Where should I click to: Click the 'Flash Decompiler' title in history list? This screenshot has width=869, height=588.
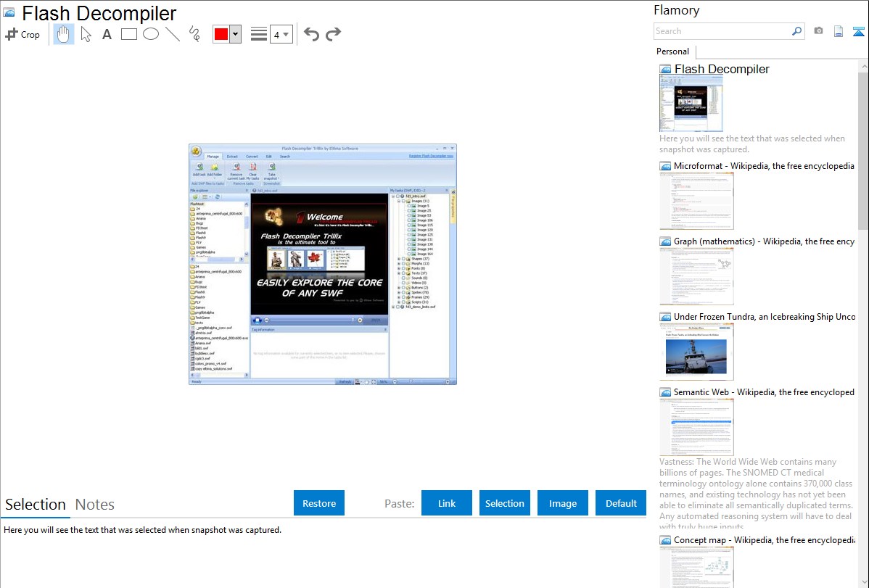click(x=722, y=70)
